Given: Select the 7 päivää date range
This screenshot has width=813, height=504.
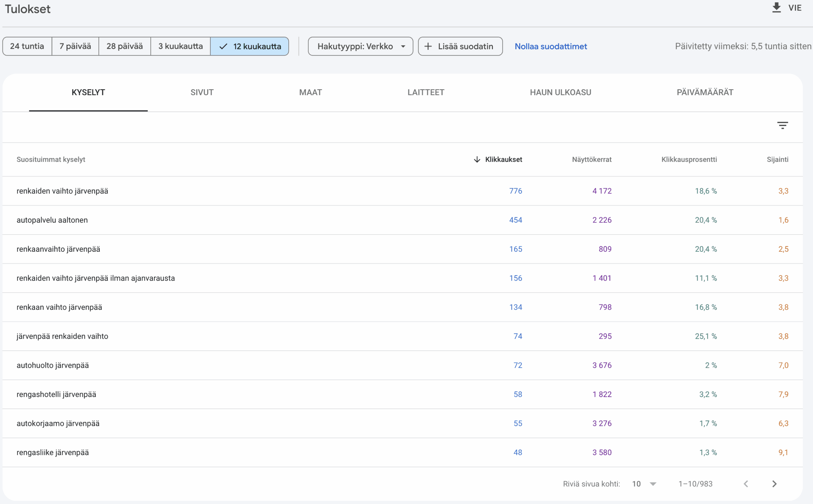Looking at the screenshot, I should [x=75, y=46].
